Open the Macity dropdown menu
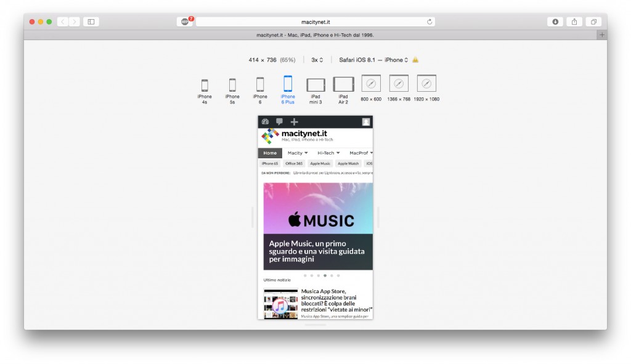 296,153
